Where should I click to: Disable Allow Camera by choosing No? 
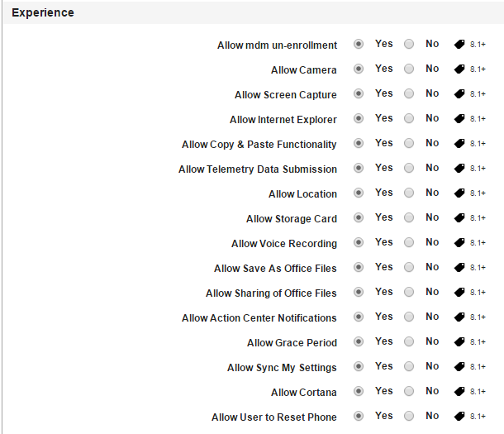point(409,69)
